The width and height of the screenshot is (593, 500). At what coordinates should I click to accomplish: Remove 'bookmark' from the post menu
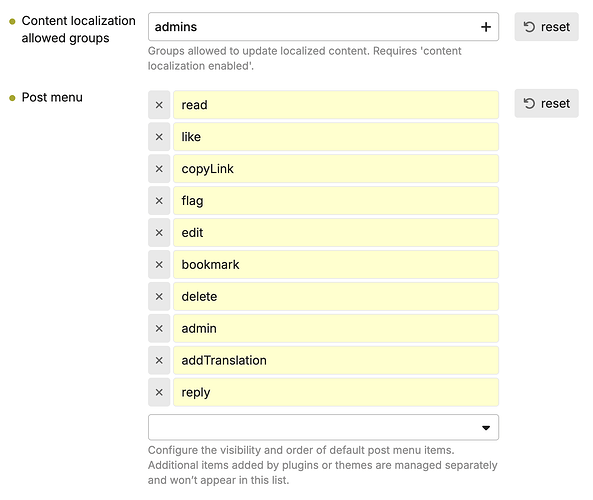(159, 265)
